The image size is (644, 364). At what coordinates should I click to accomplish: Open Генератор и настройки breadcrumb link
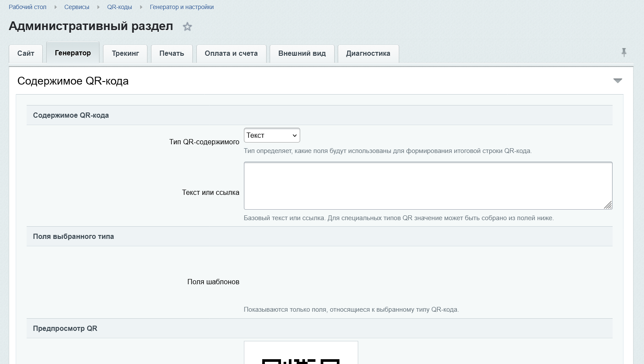coord(182,7)
